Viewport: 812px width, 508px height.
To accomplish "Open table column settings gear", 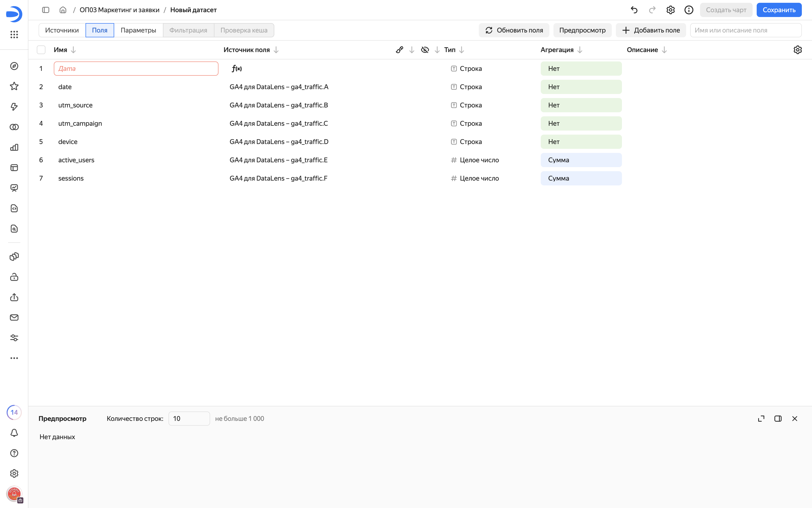I will (x=798, y=50).
